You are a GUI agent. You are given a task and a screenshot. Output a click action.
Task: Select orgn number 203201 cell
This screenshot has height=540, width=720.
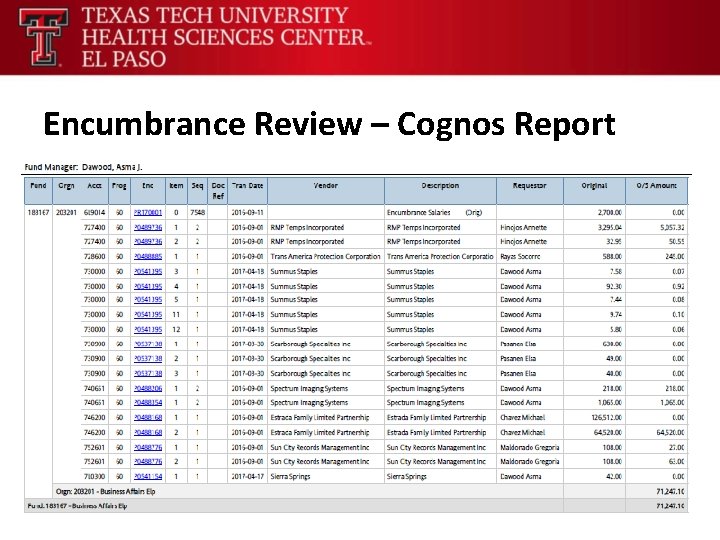(67, 213)
